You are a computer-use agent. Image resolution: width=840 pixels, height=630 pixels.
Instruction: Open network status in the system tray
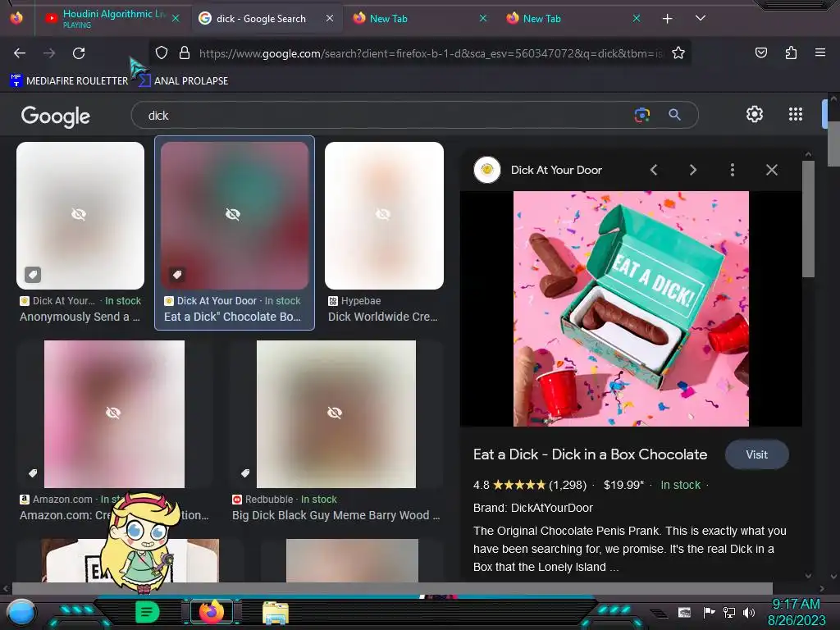pyautogui.click(x=729, y=612)
